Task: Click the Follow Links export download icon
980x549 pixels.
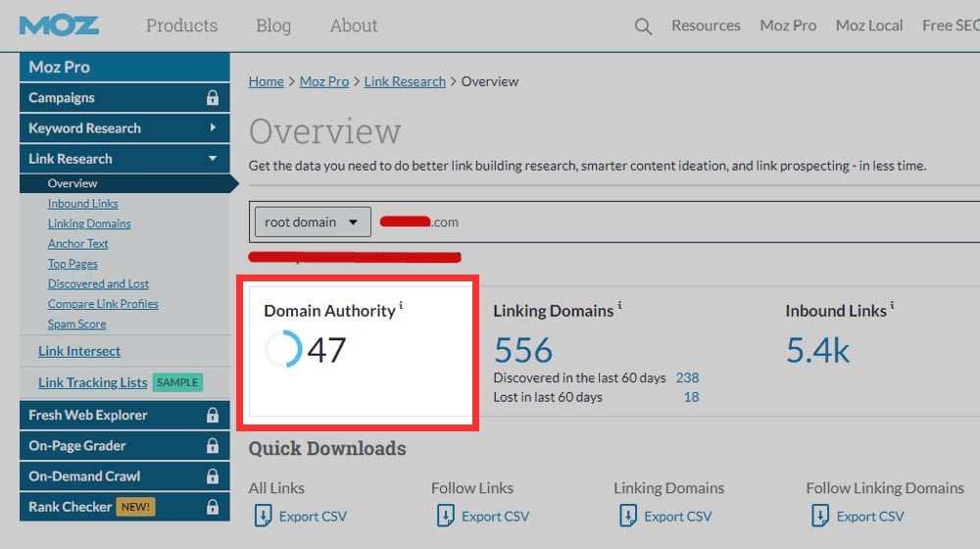Action: pos(445,516)
